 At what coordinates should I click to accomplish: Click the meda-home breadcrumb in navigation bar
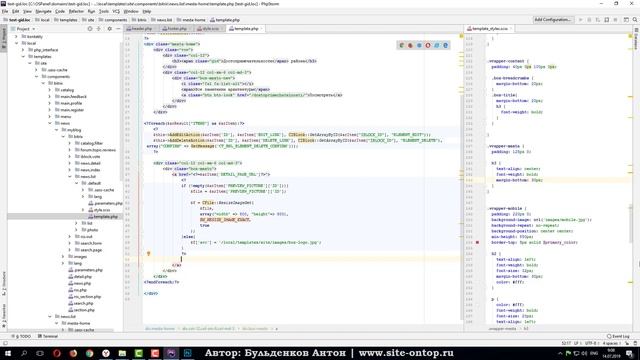pyautogui.click(x=191, y=20)
